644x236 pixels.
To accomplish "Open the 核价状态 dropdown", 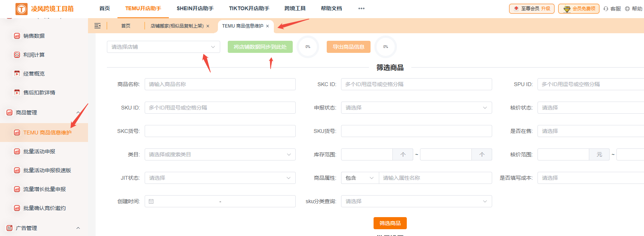I will 591,108.
